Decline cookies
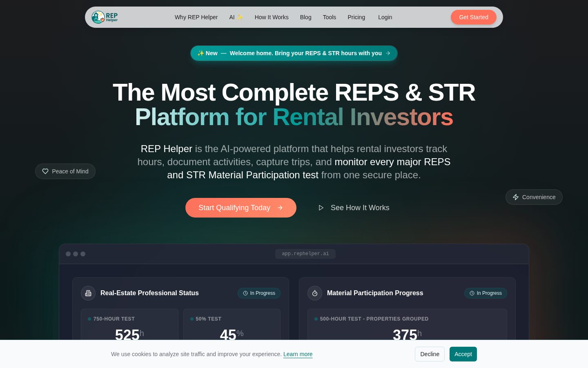 [x=430, y=354]
